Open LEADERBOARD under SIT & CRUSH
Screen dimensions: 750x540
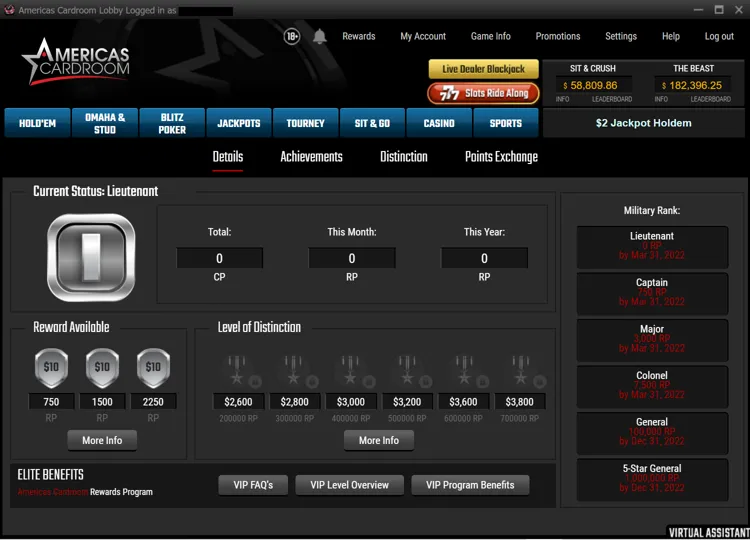612,99
